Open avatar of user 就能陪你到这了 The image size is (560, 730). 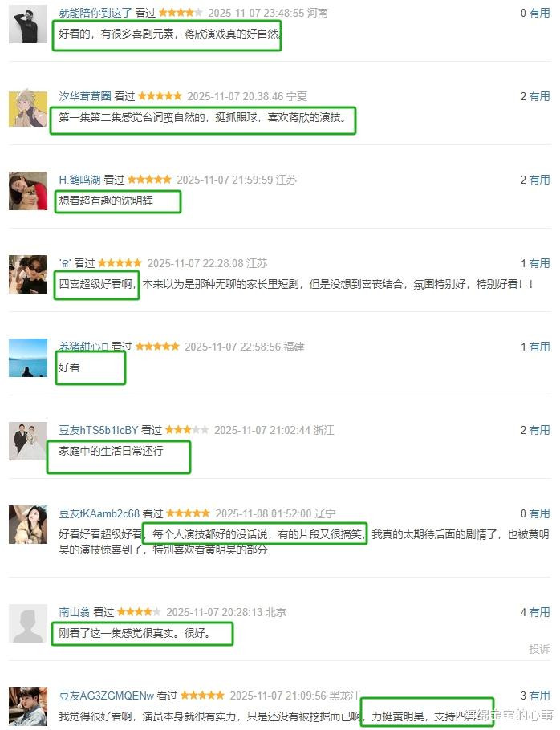(x=28, y=24)
